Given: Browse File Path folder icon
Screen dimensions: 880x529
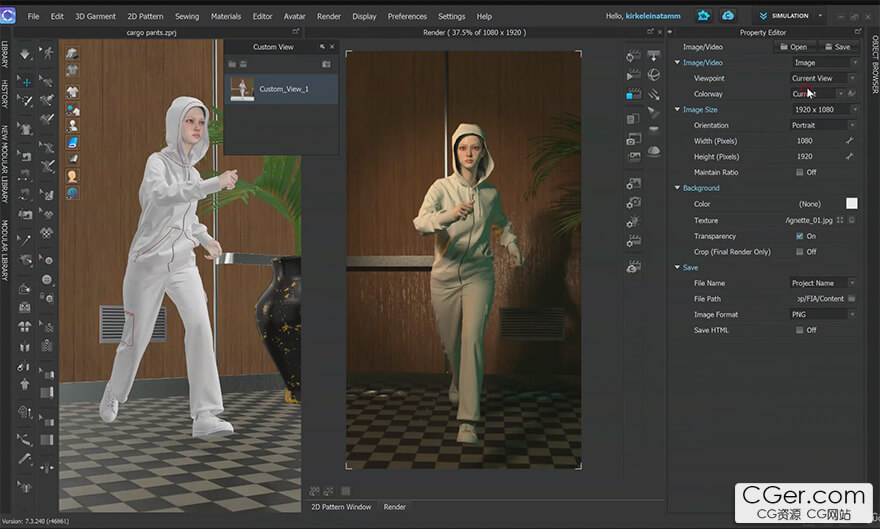Looking at the screenshot, I should click(851, 298).
